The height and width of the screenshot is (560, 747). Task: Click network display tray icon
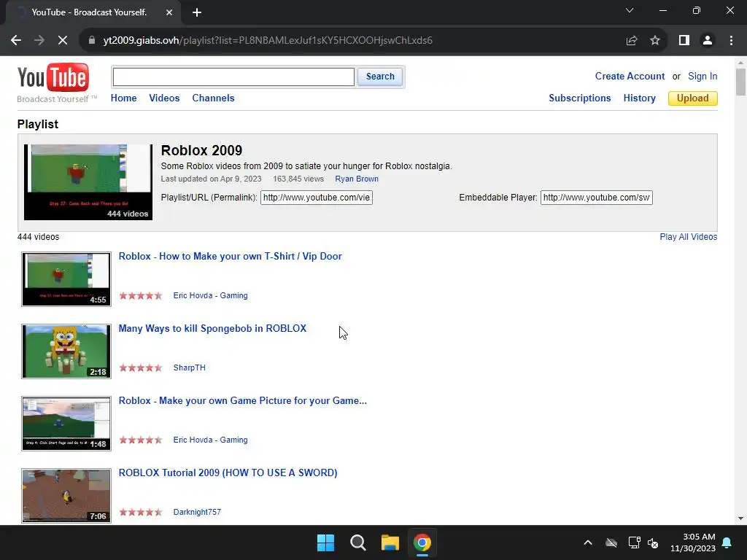(634, 542)
